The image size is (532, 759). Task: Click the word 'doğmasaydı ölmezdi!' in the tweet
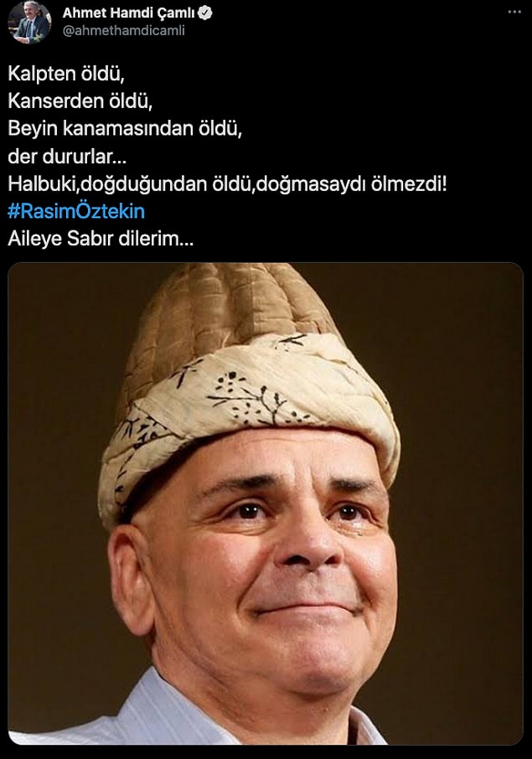[351, 184]
